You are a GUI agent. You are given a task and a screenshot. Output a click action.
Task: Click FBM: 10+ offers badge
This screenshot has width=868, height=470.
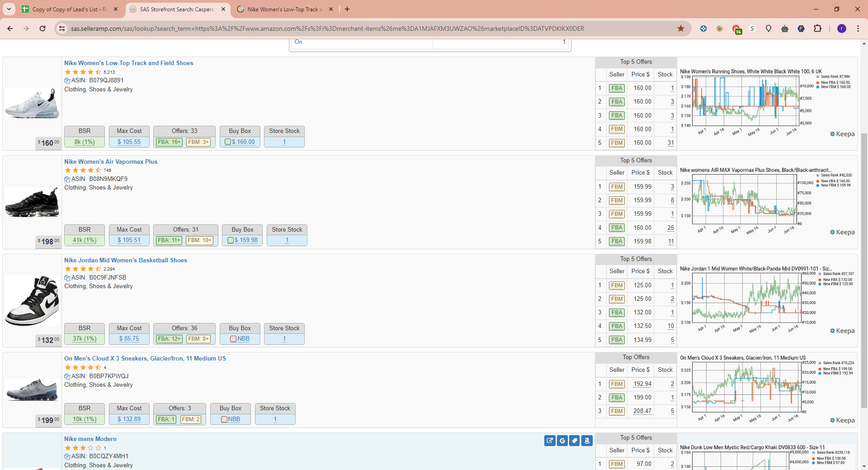click(x=200, y=240)
